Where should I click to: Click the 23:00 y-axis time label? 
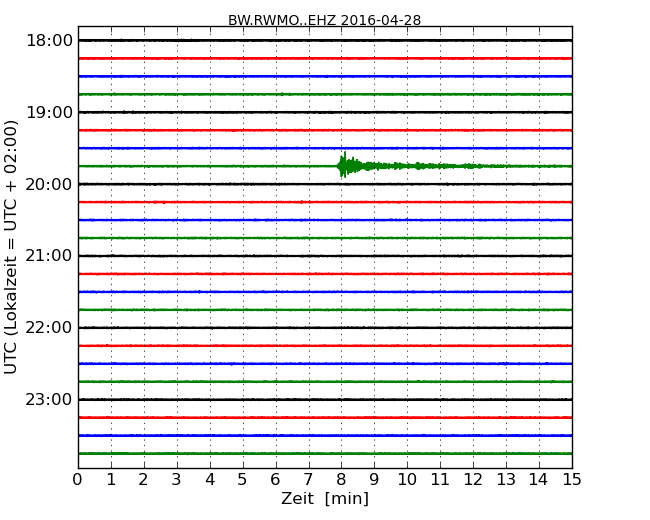click(x=49, y=399)
